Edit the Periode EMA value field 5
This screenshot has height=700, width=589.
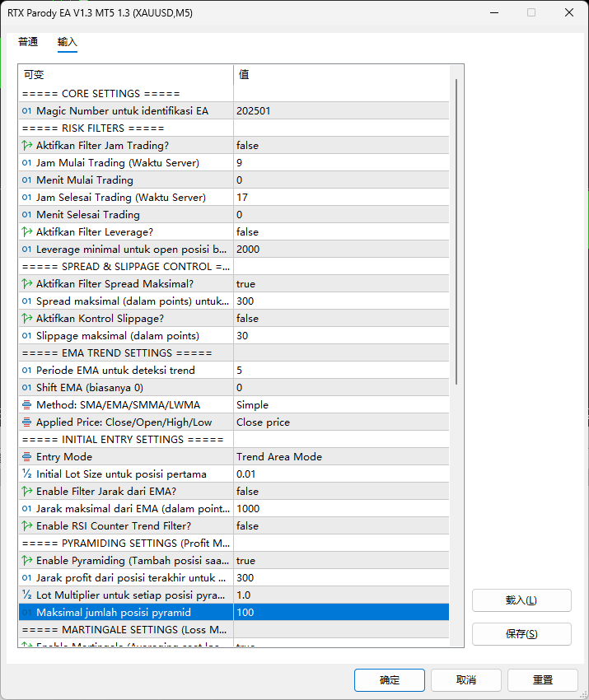click(340, 371)
